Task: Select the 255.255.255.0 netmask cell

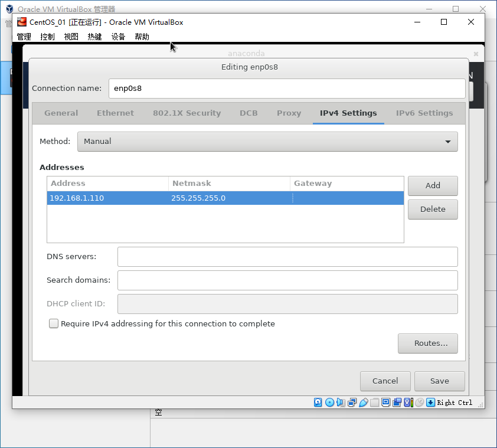Action: point(229,198)
